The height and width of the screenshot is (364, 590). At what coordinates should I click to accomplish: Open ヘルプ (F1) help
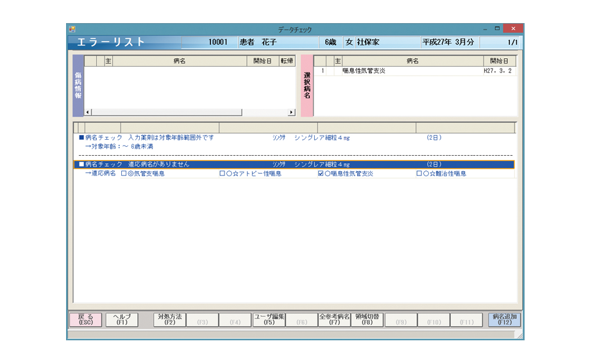[121, 320]
